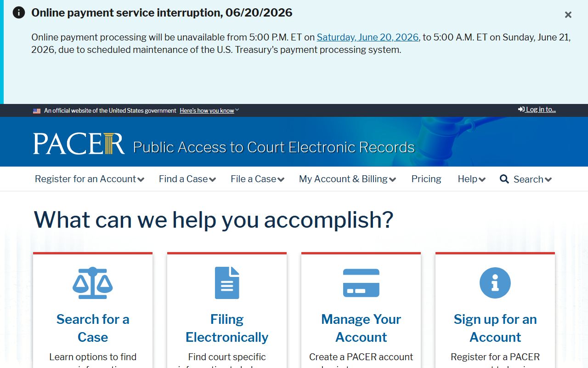Click the alert title about payment interruption
Viewport: 588px width, 368px height.
(x=162, y=12)
